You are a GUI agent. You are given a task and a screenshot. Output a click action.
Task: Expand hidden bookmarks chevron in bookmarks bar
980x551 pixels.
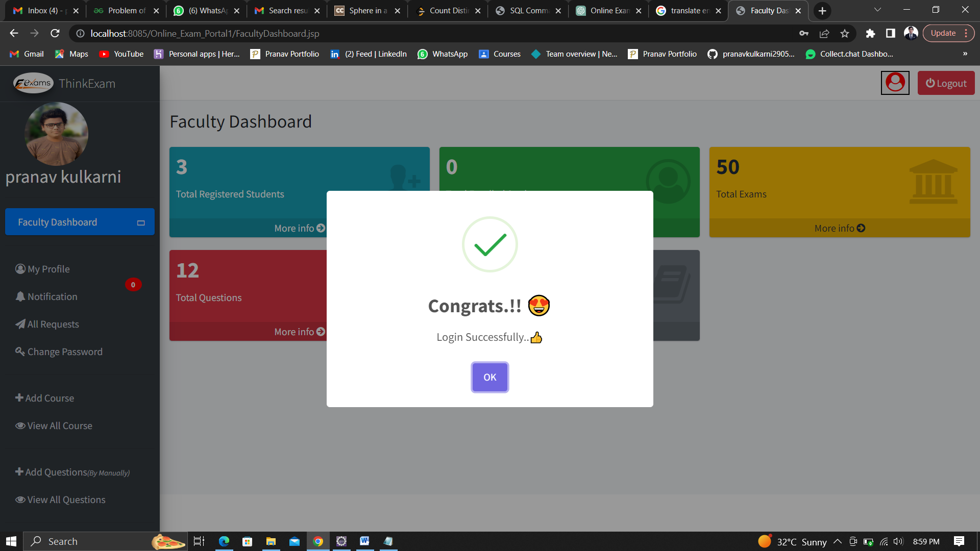(965, 54)
